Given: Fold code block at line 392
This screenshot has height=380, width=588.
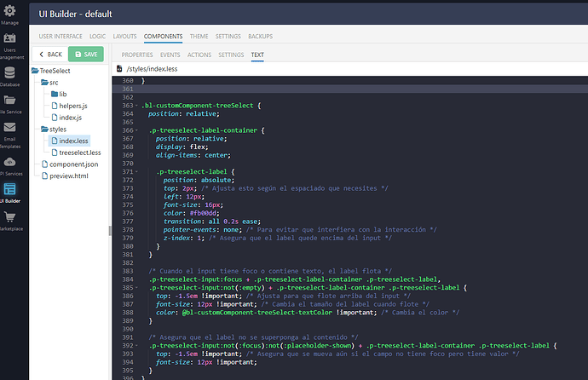Looking at the screenshot, I should (136, 346).
